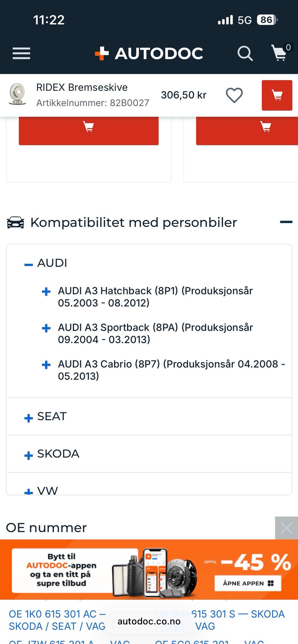Viewport: 298px width, 644px height.
Task: Open the hamburger navigation menu
Action: [x=21, y=53]
